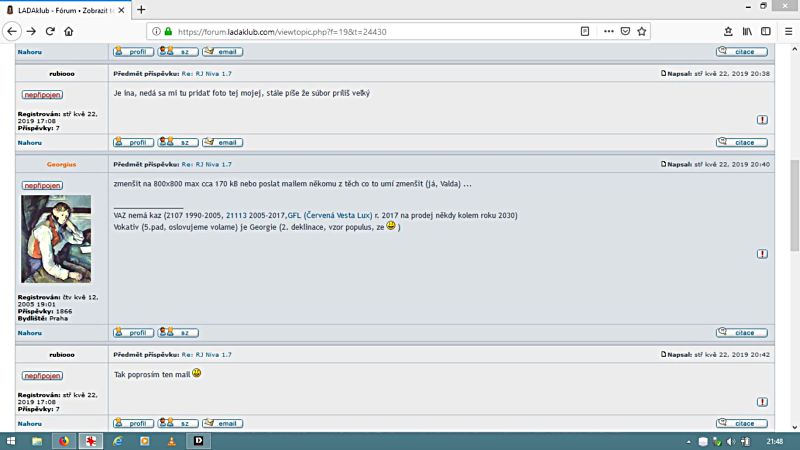Click Nahoru link under Georgius's post

[x=29, y=333]
